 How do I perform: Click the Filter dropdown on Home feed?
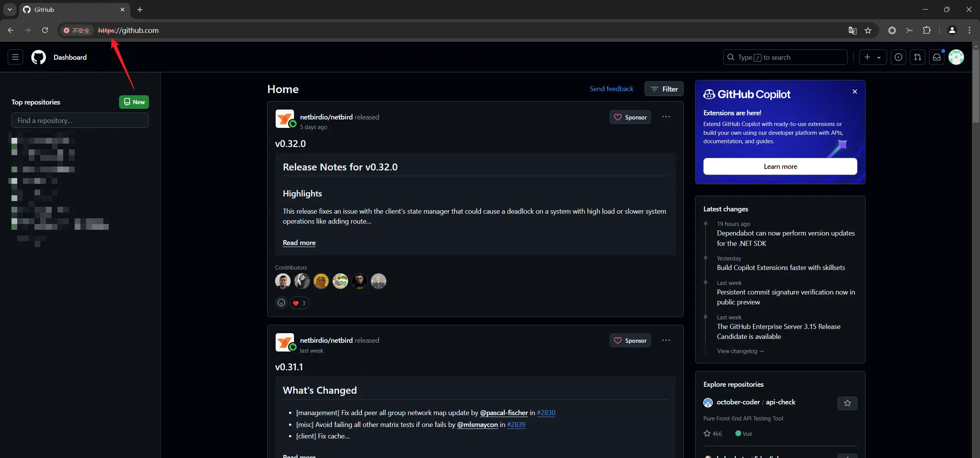[x=665, y=89]
